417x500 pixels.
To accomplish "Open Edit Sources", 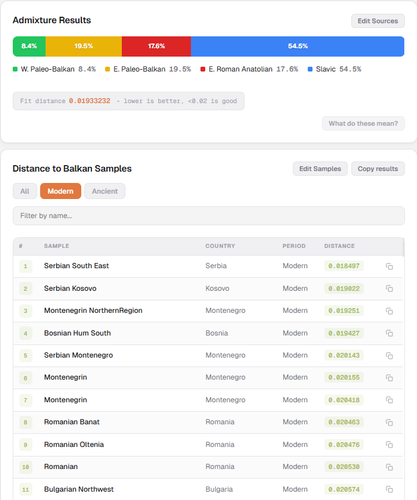I will pyautogui.click(x=378, y=21).
